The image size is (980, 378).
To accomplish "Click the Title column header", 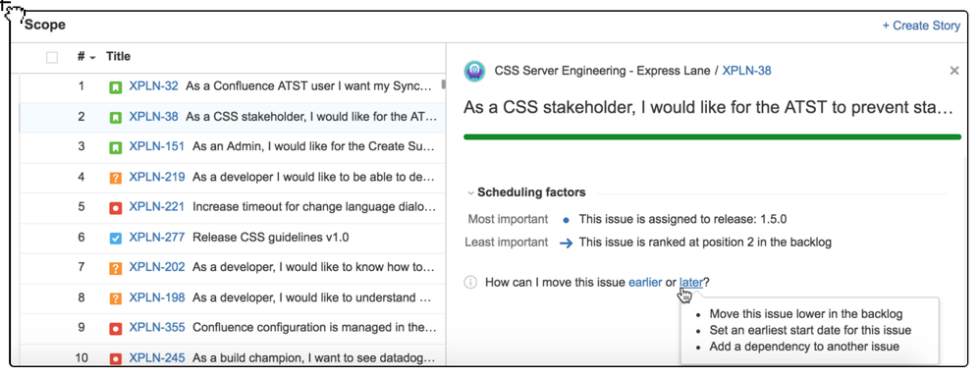I will click(x=118, y=56).
